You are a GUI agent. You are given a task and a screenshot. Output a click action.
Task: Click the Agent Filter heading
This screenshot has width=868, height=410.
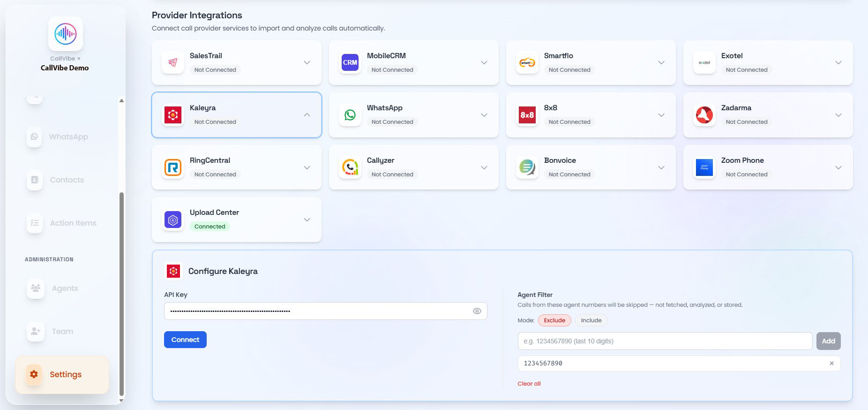pyautogui.click(x=535, y=295)
